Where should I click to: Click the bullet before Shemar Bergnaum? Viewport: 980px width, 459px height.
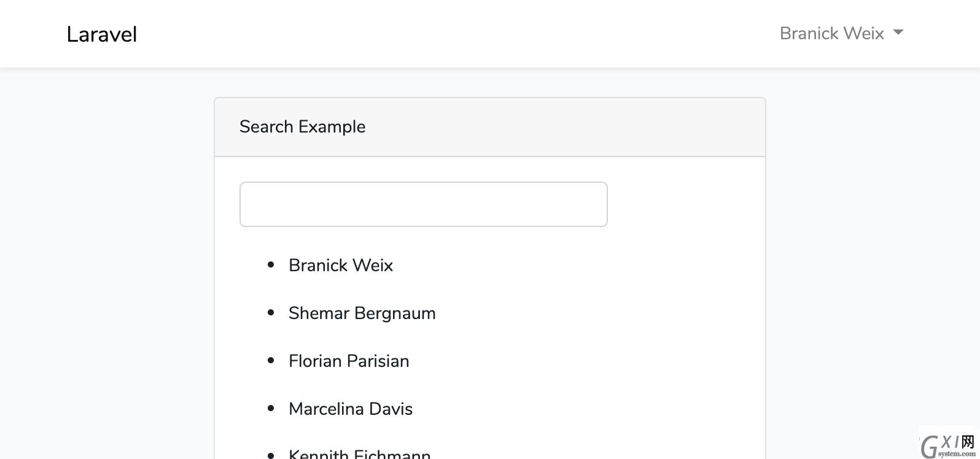271,312
